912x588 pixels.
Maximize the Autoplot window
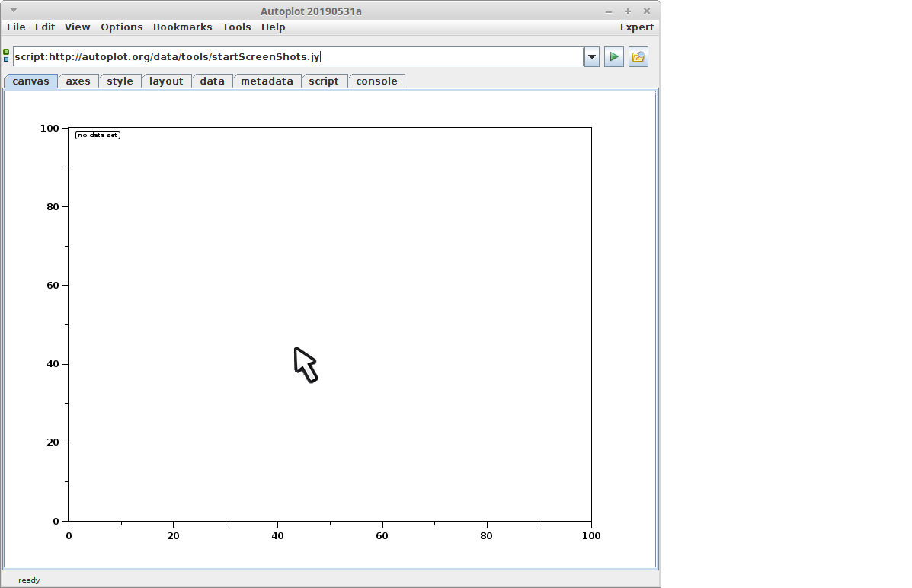628,11
